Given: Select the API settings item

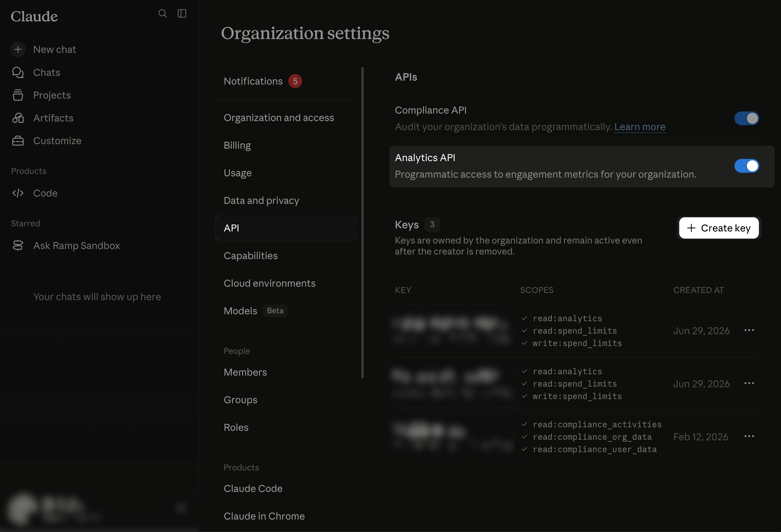Looking at the screenshot, I should [x=286, y=228].
